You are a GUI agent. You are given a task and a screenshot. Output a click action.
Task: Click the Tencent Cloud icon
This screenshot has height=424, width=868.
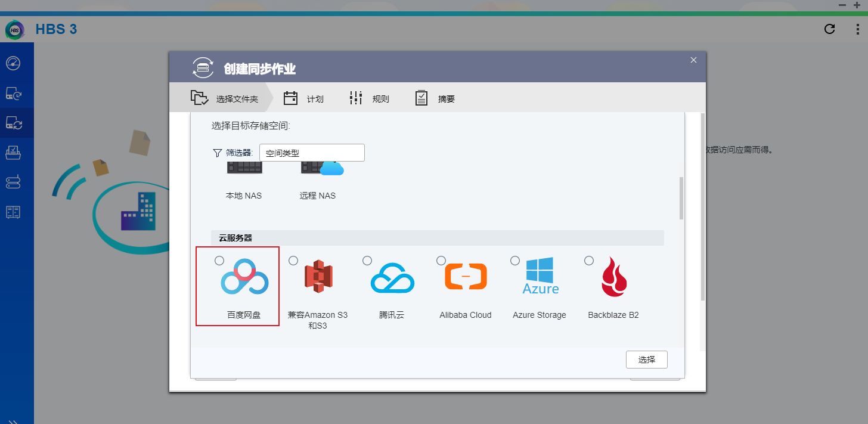click(x=392, y=278)
